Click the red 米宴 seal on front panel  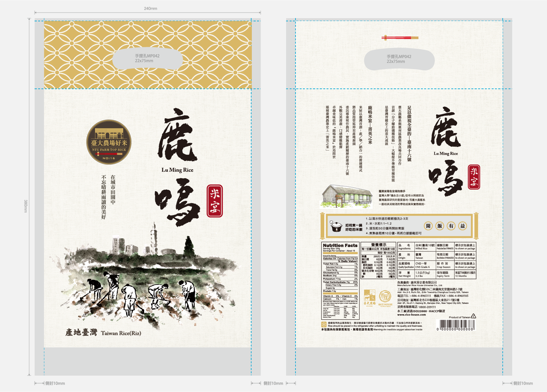[215, 201]
